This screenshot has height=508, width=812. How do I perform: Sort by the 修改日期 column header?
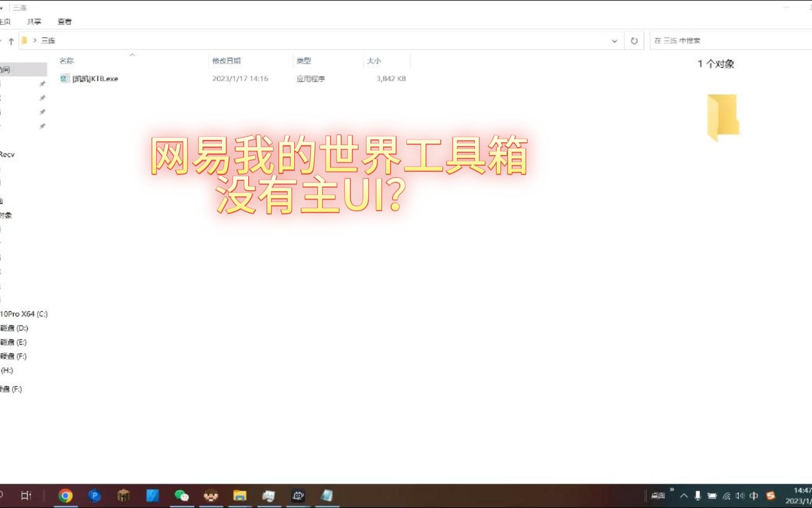click(226, 61)
